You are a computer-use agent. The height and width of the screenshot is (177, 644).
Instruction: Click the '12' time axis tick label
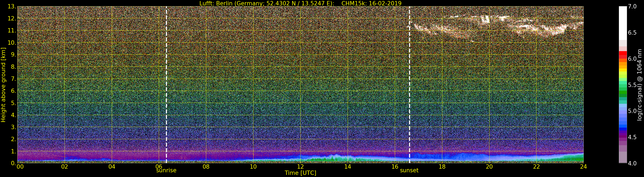click(300, 167)
